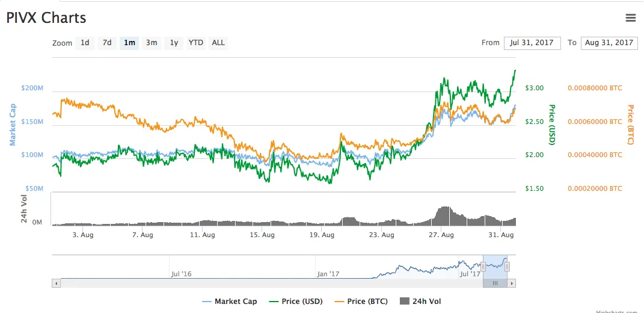Click the 0.00080000 BTC axis label
Image resolution: width=644 pixels, height=313 pixels.
point(595,88)
